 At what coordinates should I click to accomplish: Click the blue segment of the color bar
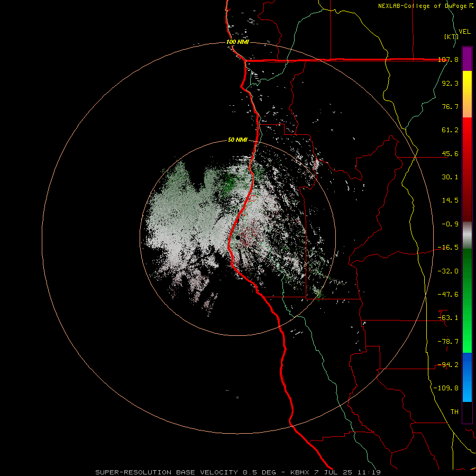(x=467, y=377)
